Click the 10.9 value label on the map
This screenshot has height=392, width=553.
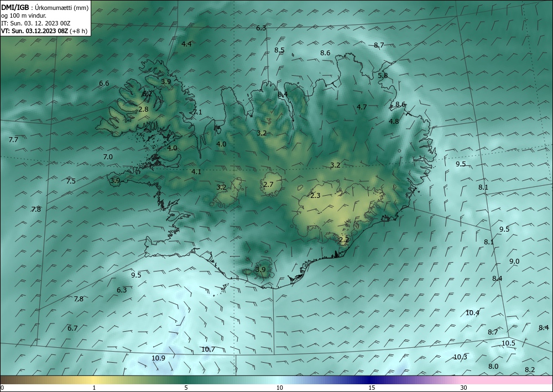(158, 358)
